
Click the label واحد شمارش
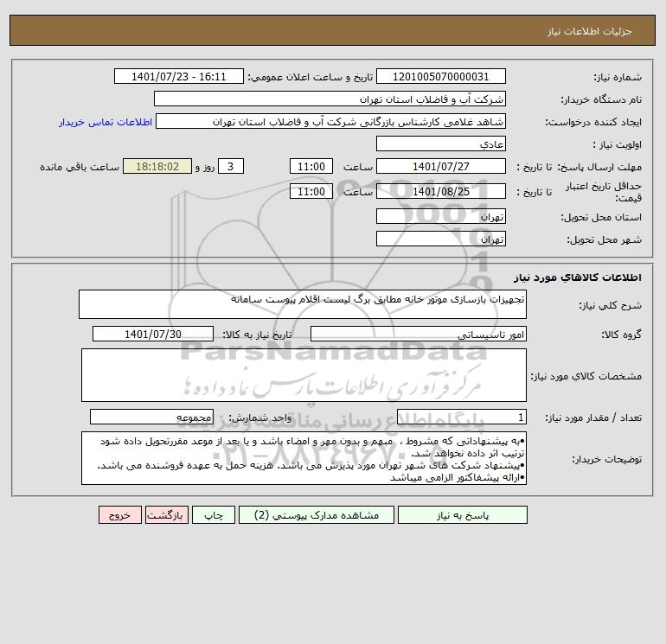pyautogui.click(x=260, y=418)
